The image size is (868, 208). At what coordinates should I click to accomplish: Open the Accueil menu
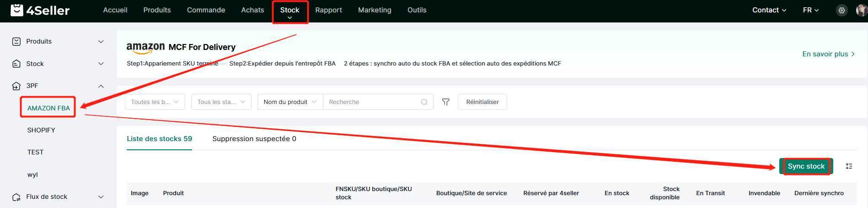115,10
